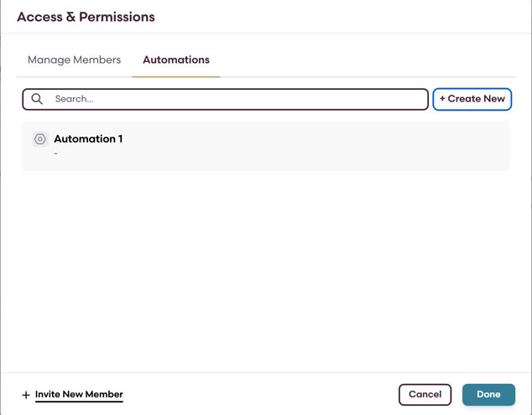Click the magnifying glass search icon
The height and width of the screenshot is (415, 532).
(37, 99)
